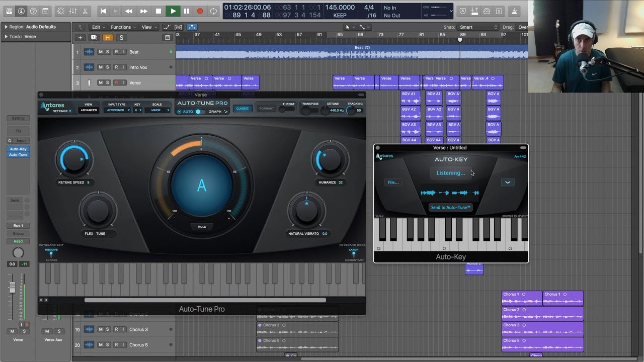Click the Formant button
644x362 pixels.
267,109
